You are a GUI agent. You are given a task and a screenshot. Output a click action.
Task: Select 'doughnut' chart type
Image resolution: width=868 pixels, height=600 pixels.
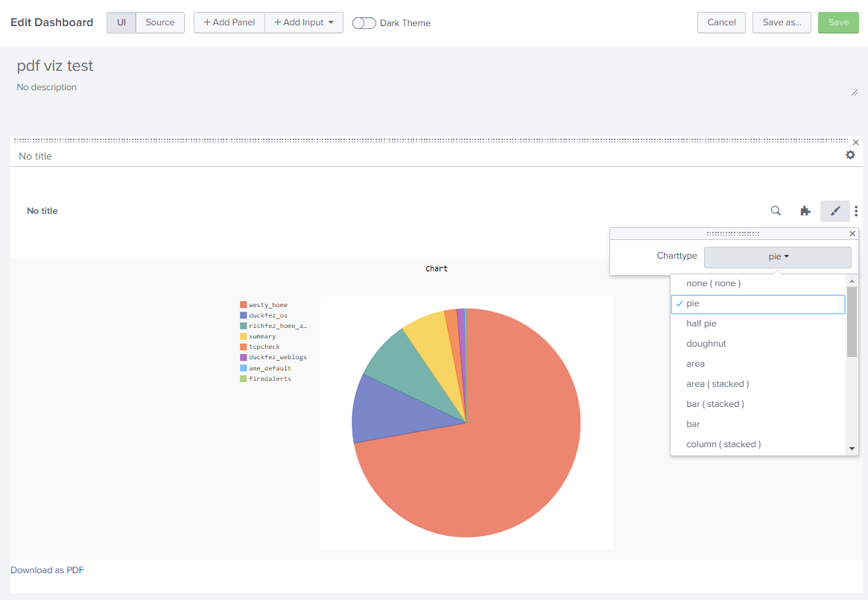click(758, 344)
